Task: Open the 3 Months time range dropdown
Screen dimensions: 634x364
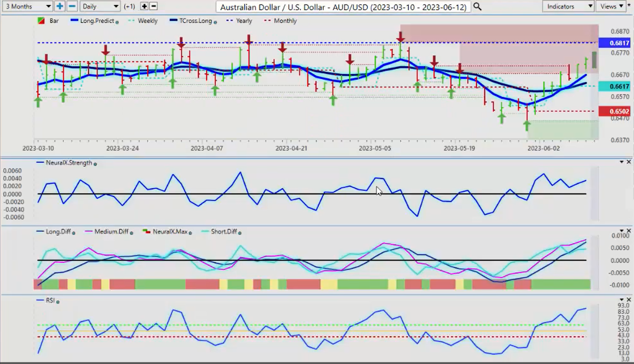Action: (27, 6)
